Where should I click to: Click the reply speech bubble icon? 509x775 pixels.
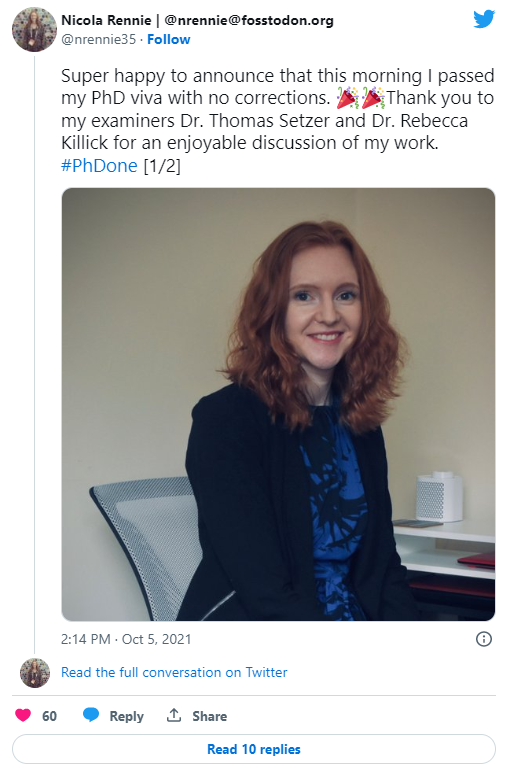(x=90, y=715)
